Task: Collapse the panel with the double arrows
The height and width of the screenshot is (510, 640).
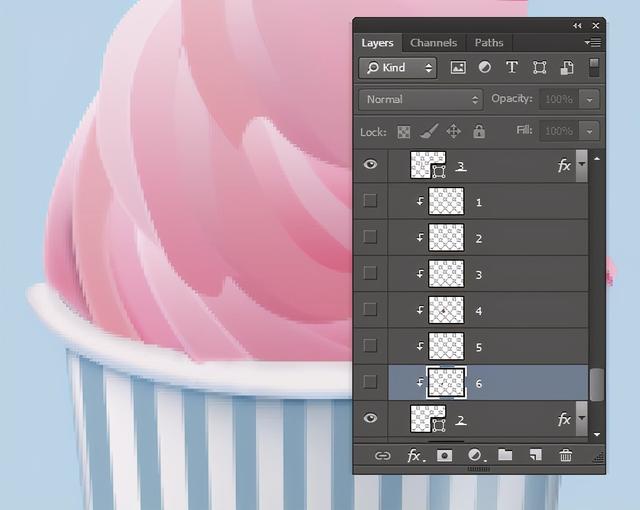Action: coord(577,26)
